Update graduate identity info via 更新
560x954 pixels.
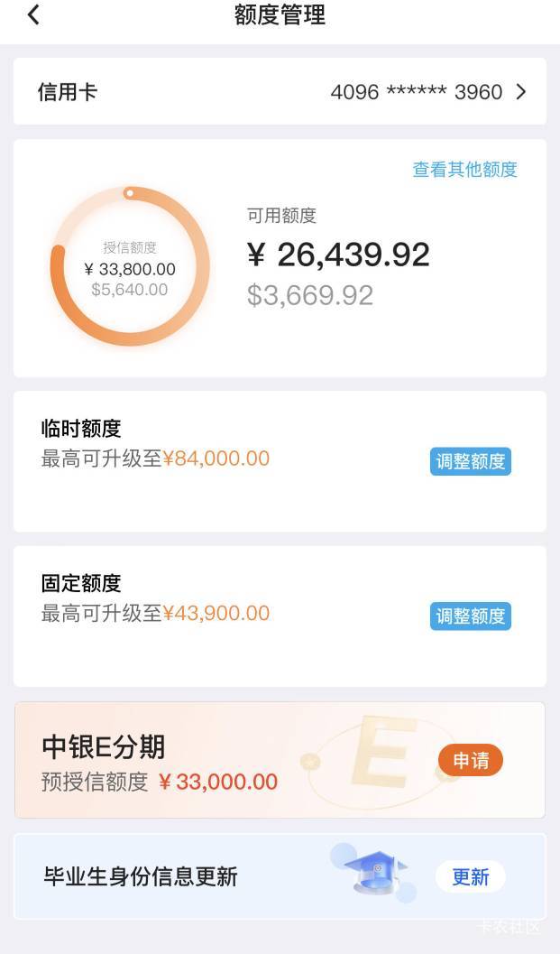pyautogui.click(x=471, y=876)
